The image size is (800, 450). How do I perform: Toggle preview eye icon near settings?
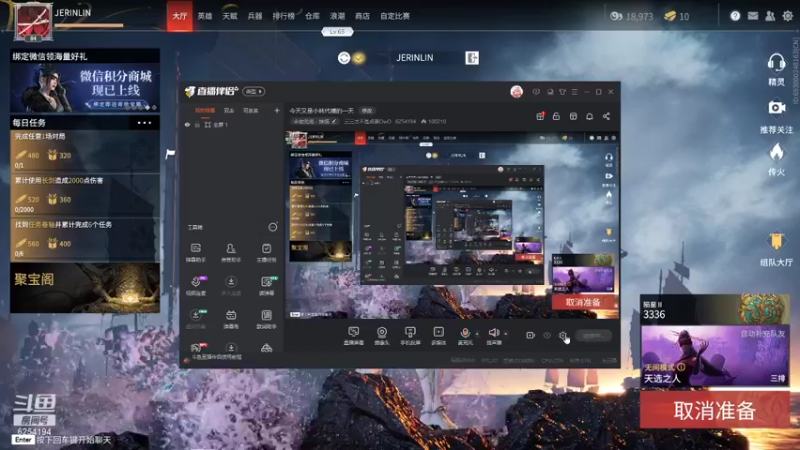click(547, 335)
